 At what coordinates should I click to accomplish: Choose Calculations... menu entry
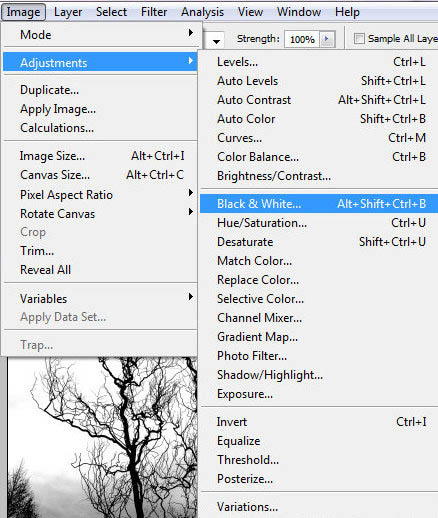pos(100,128)
